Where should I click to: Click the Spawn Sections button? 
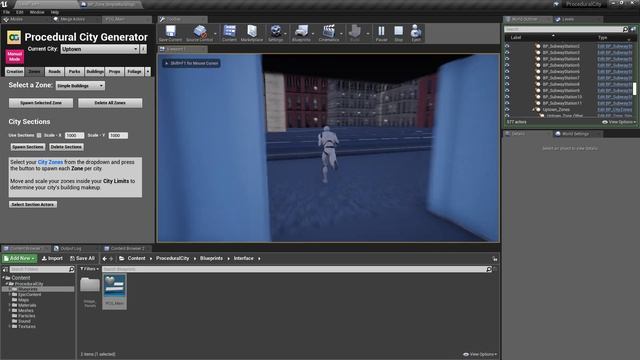point(28,147)
